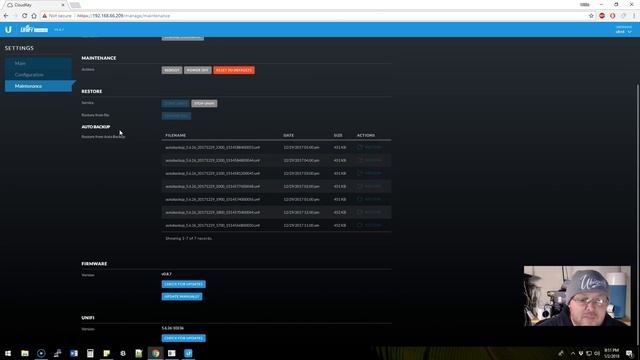This screenshot has width=640, height=360.
Task: Click the UniFi CloudKey logo
Action: click(x=34, y=29)
